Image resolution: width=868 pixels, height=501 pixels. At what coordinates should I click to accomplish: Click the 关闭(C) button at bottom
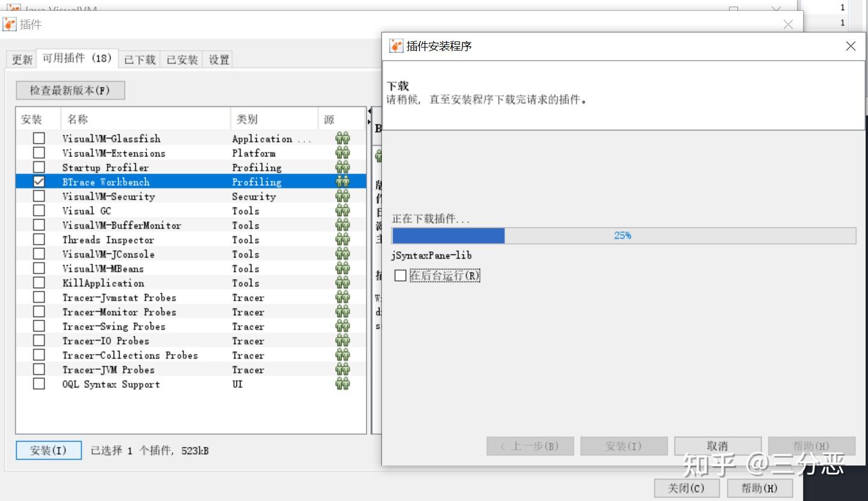pyautogui.click(x=686, y=488)
